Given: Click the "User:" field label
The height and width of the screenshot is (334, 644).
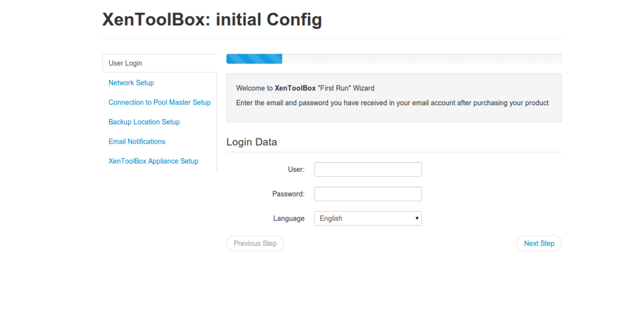Looking at the screenshot, I should click(296, 169).
